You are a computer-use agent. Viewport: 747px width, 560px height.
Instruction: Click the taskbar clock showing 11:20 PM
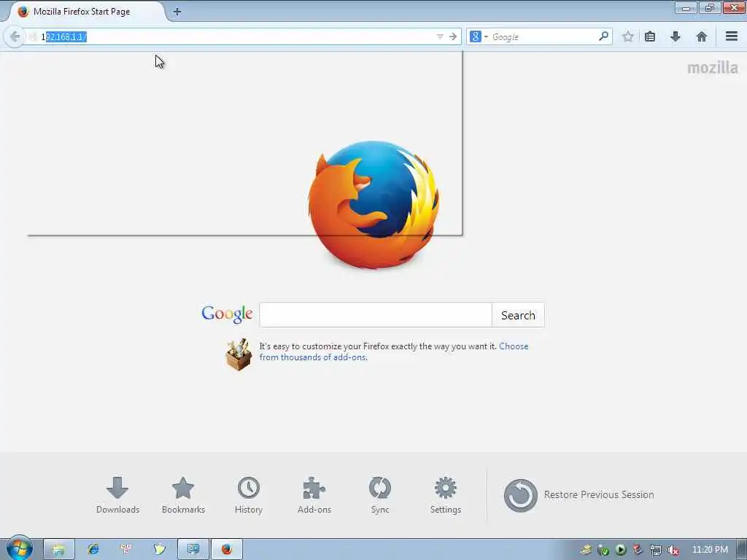pos(710,550)
